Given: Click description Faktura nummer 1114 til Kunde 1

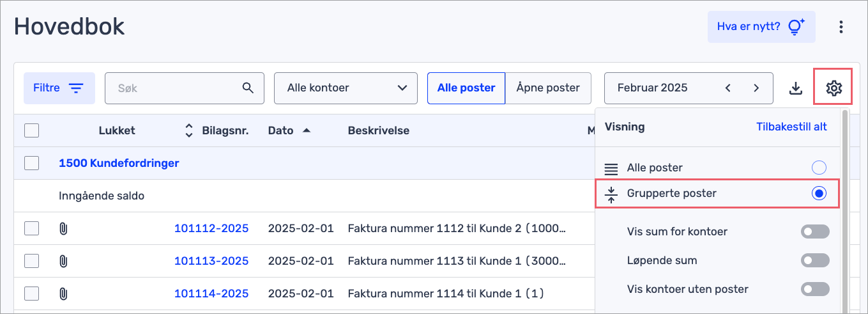Looking at the screenshot, I should click(446, 294).
